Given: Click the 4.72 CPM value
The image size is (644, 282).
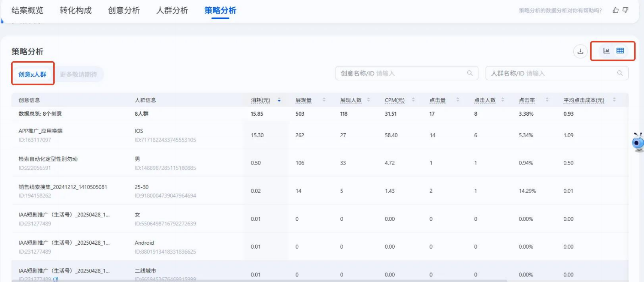Looking at the screenshot, I should point(390,163).
